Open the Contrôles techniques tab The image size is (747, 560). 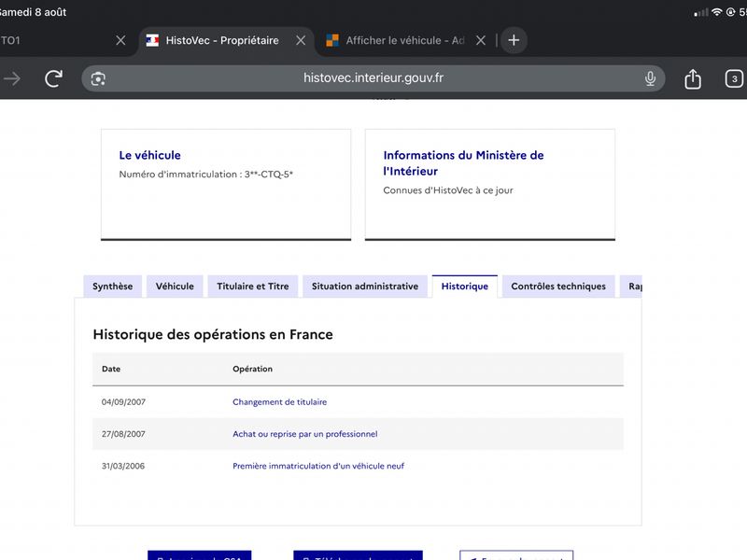click(558, 287)
